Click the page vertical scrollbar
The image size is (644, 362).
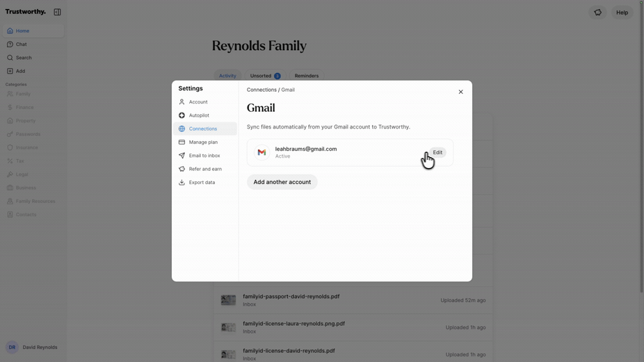(641, 148)
